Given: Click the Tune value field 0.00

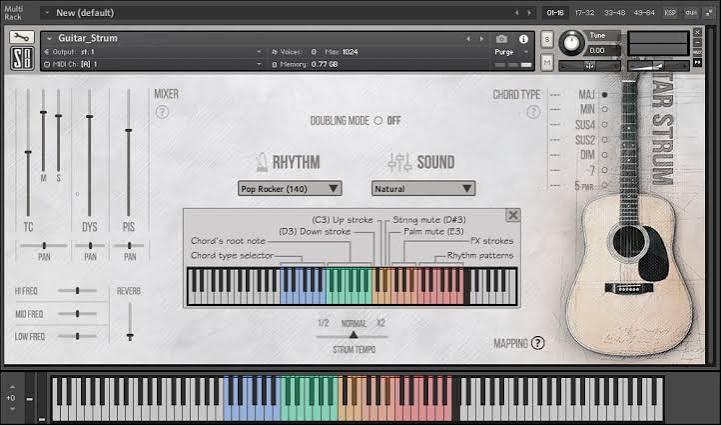Looking at the screenshot, I should click(x=603, y=51).
